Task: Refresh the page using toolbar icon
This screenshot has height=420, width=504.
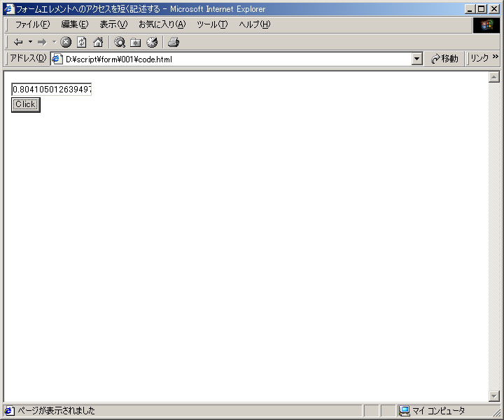Action: [x=82, y=42]
